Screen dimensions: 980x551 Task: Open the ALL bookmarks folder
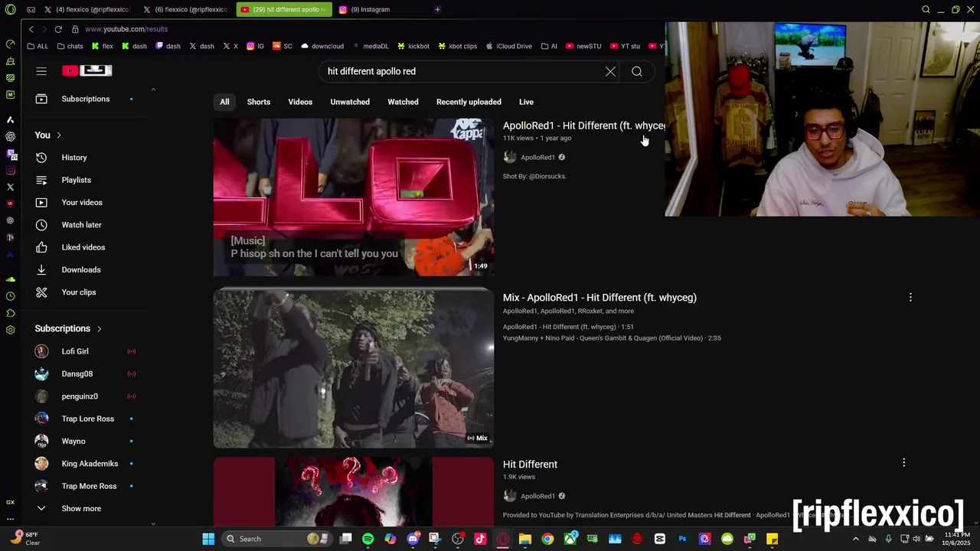point(38,46)
